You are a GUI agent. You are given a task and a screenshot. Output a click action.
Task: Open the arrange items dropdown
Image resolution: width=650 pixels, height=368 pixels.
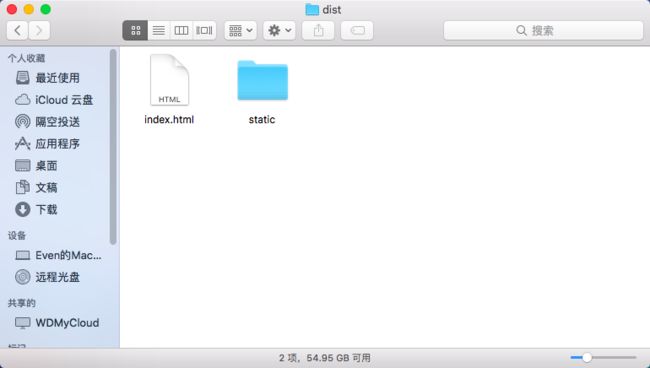241,30
